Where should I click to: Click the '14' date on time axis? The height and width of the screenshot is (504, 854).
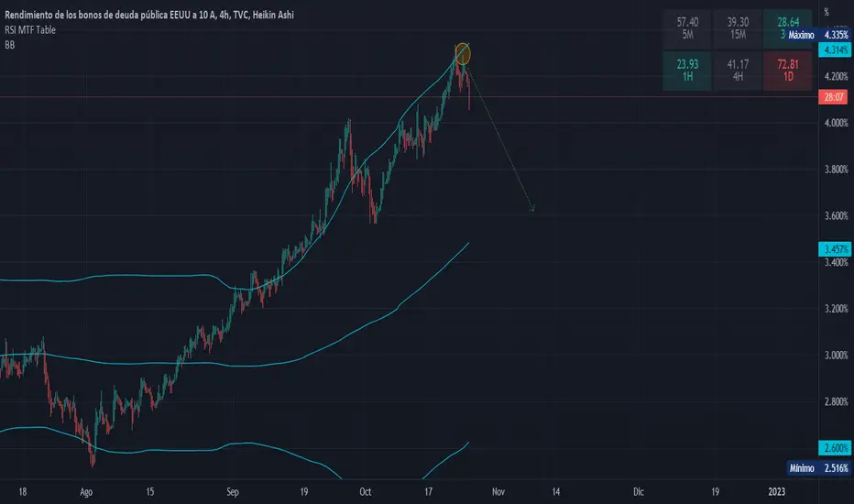pos(555,492)
